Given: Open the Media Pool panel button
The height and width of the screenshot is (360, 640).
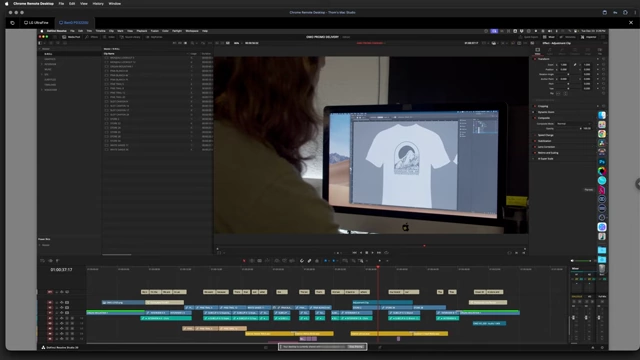Looking at the screenshot, I should 71,37.
